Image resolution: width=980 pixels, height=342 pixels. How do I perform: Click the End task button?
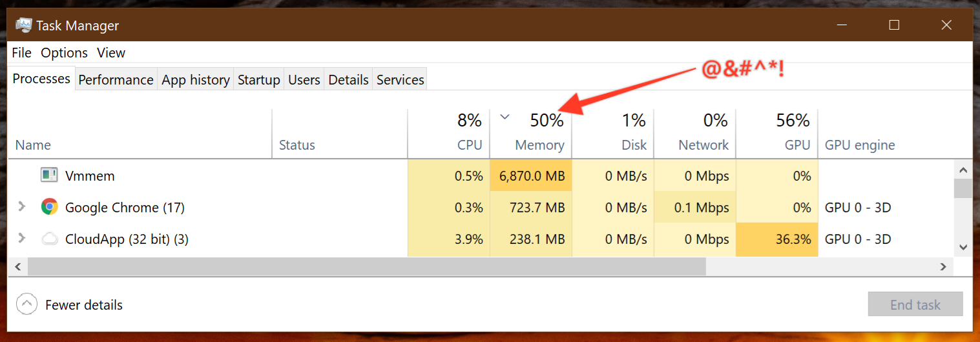pyautogui.click(x=915, y=305)
